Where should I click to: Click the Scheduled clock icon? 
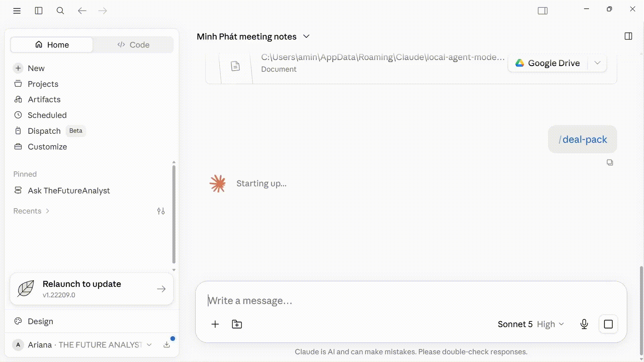tap(18, 115)
